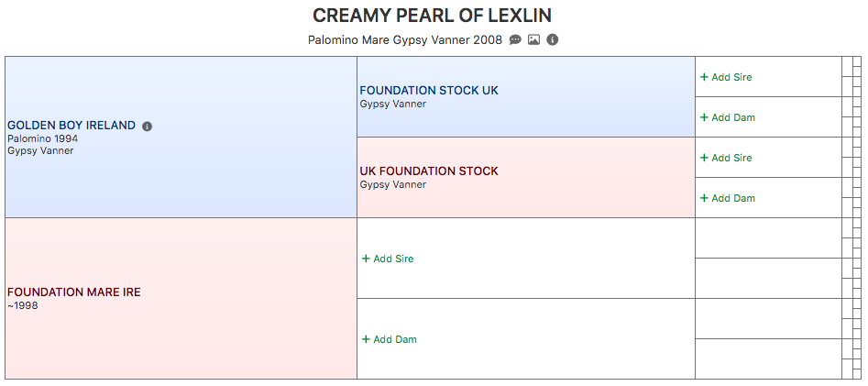The height and width of the screenshot is (386, 868).
Task: Open the photo icon in the header
Action: pos(533,39)
